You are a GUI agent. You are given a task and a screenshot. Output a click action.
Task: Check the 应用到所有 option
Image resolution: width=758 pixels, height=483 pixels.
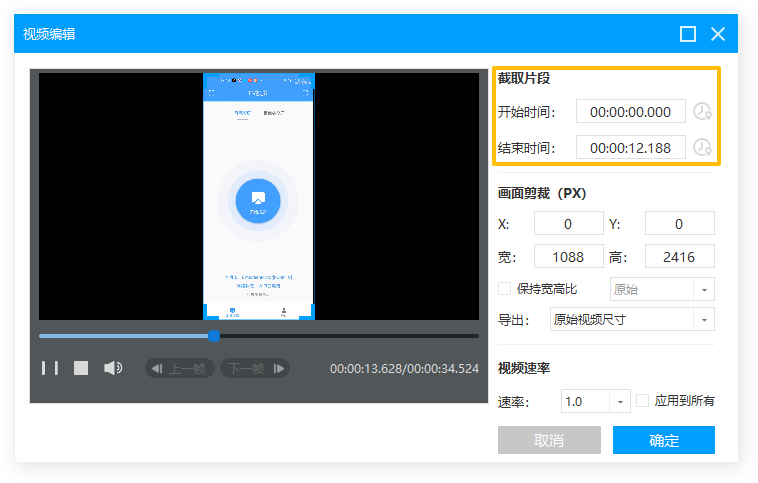pyautogui.click(x=643, y=401)
